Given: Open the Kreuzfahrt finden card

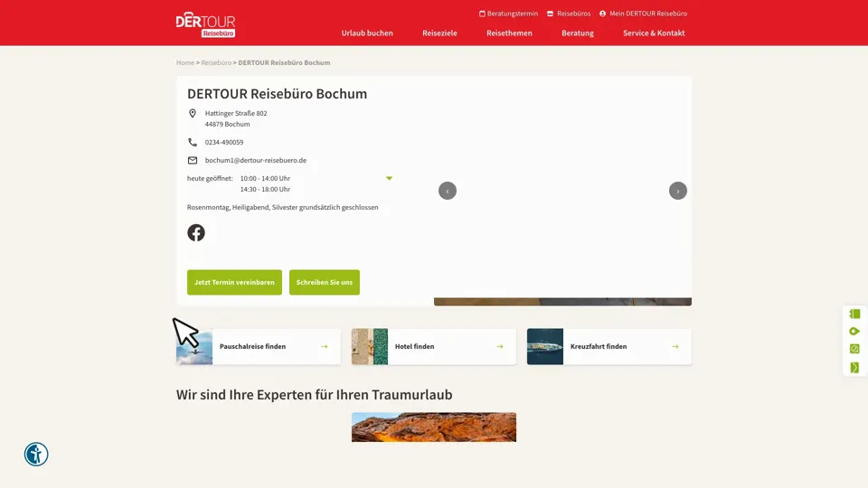Looking at the screenshot, I should [609, 347].
